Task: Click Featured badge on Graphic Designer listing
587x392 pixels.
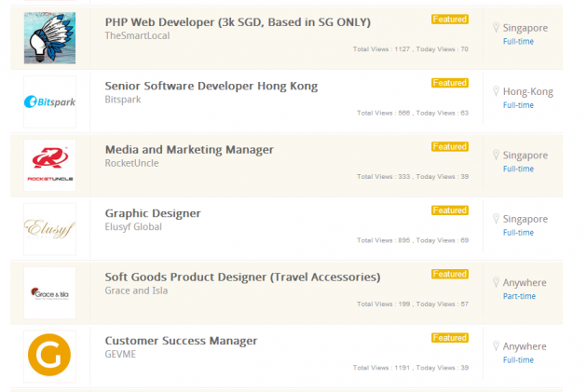Action: point(449,210)
